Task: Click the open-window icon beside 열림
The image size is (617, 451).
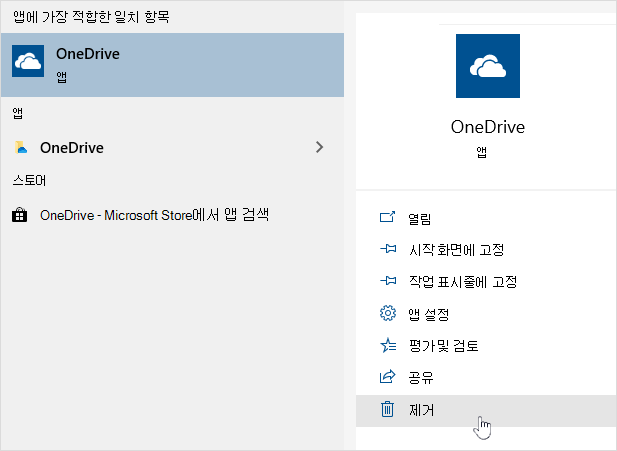Action: point(388,217)
